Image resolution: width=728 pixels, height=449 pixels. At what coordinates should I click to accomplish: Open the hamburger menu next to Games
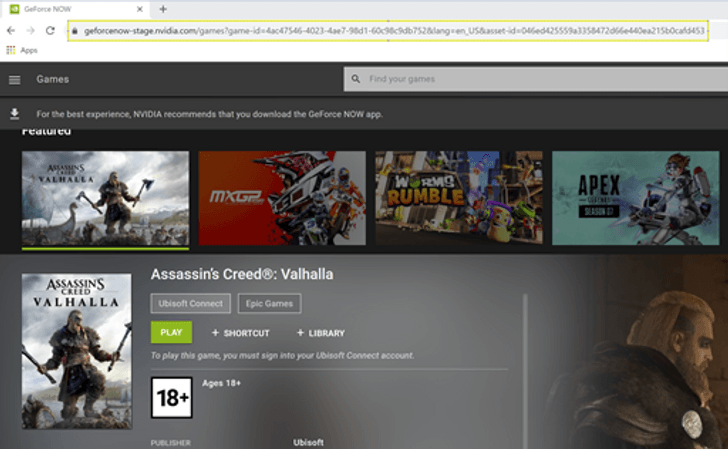pos(14,80)
